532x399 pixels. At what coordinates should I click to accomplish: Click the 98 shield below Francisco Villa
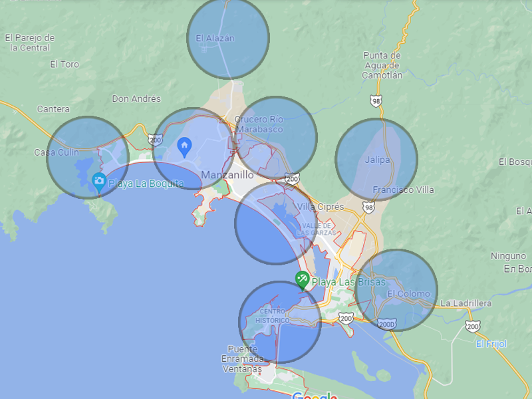point(368,207)
